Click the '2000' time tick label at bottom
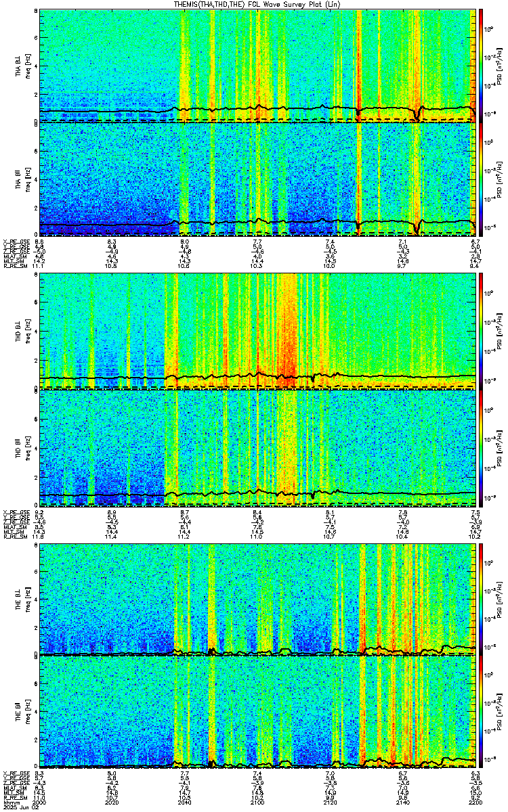Image resolution: width=508 pixels, height=812 pixels. click(x=39, y=802)
